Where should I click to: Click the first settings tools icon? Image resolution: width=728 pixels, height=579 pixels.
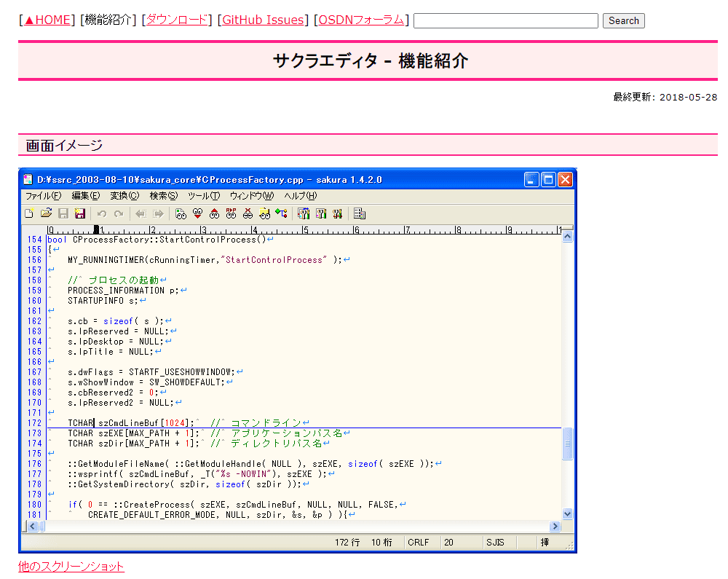click(x=303, y=213)
